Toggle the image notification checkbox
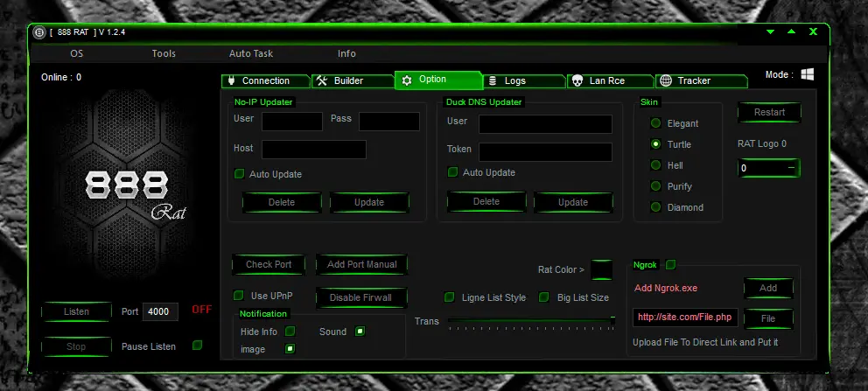868x391 pixels. click(x=290, y=349)
